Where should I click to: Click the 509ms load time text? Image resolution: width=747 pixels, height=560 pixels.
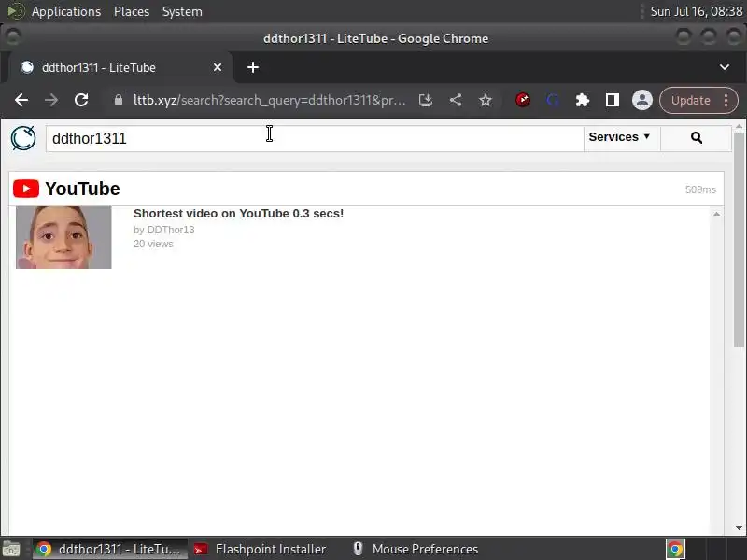tap(700, 189)
